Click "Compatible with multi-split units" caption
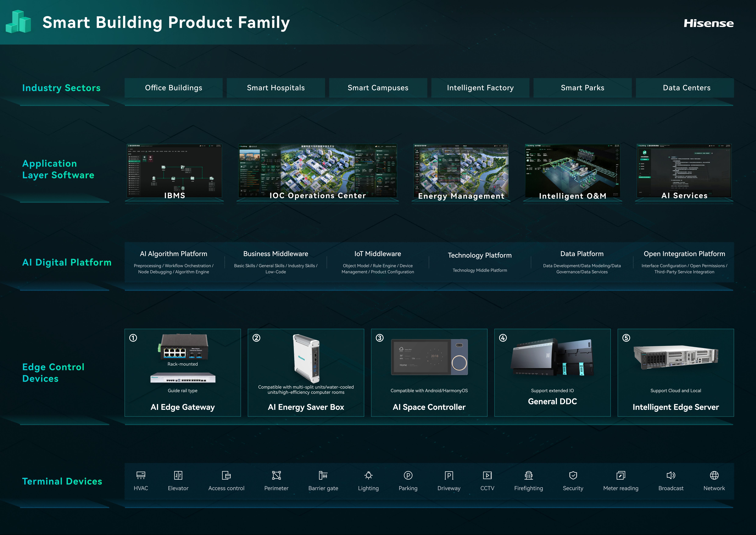This screenshot has height=535, width=756. 306,390
